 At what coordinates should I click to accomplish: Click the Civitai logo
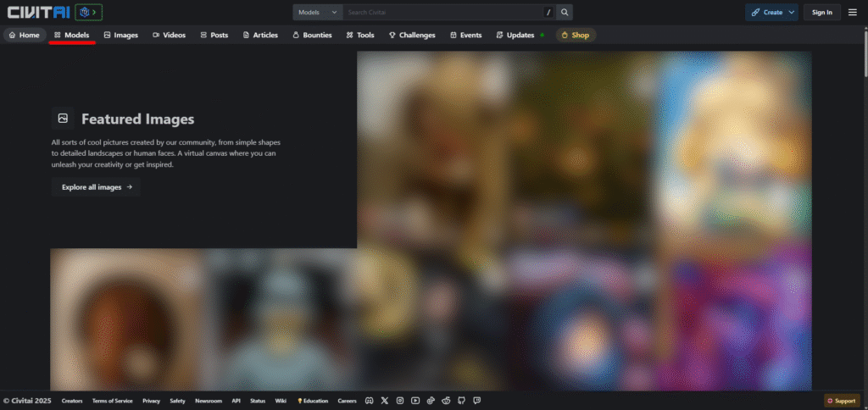[x=36, y=12]
